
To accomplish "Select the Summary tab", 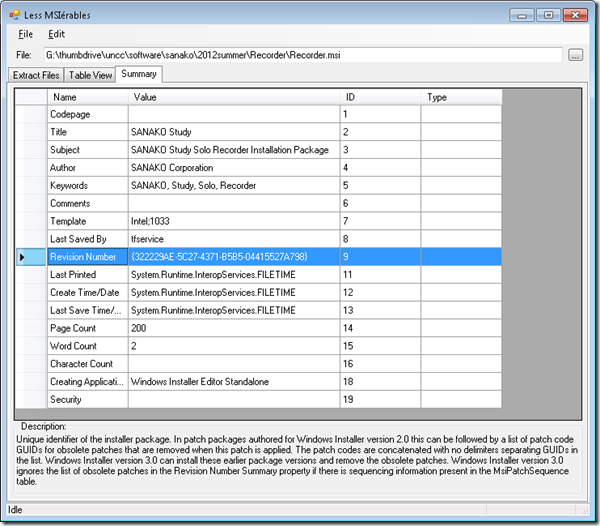I will tap(138, 75).
